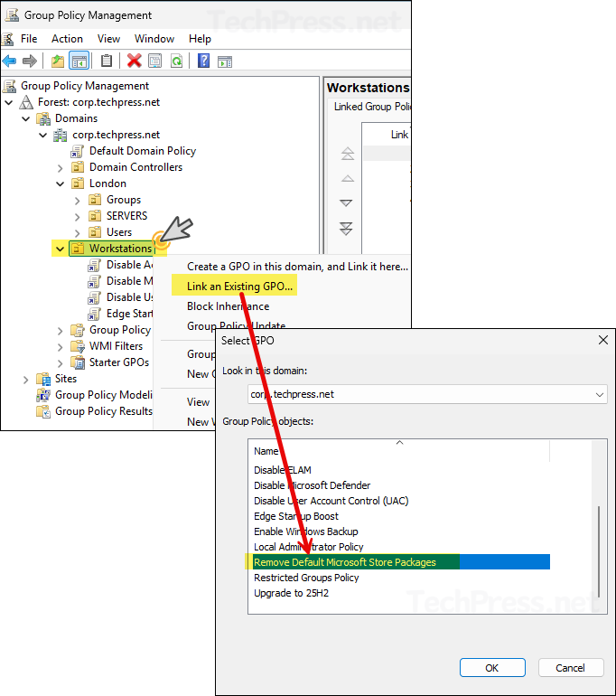
Task: Expand the Sites node chevron
Action: 25,380
